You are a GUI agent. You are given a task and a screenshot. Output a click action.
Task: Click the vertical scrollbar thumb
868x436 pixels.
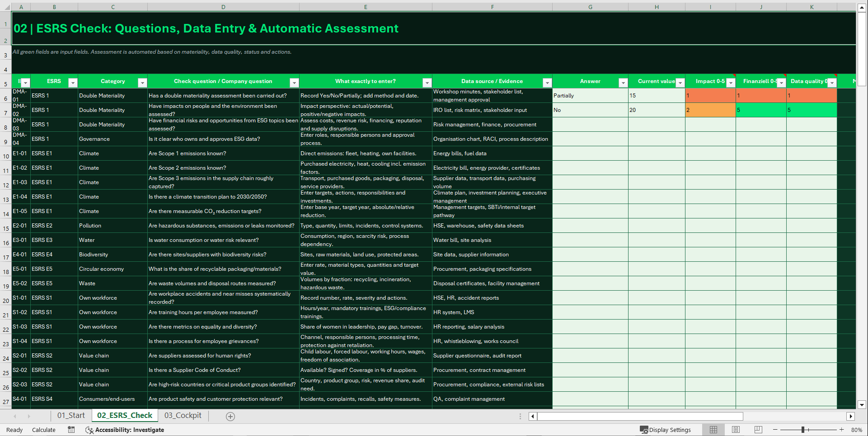[862, 49]
